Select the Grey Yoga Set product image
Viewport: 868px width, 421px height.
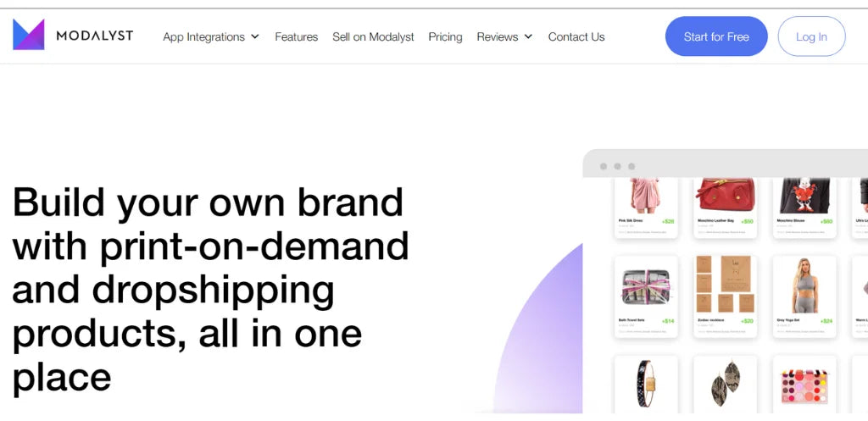pos(804,285)
